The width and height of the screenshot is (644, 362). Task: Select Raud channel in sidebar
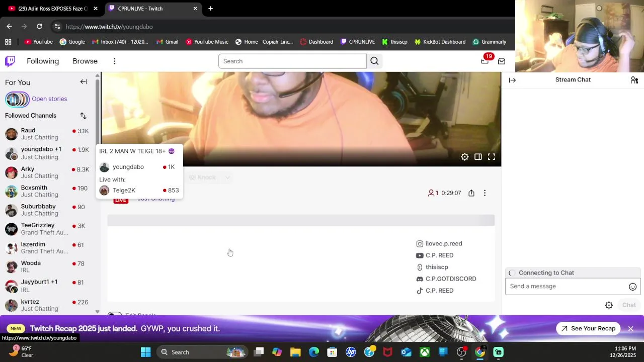coord(47,134)
